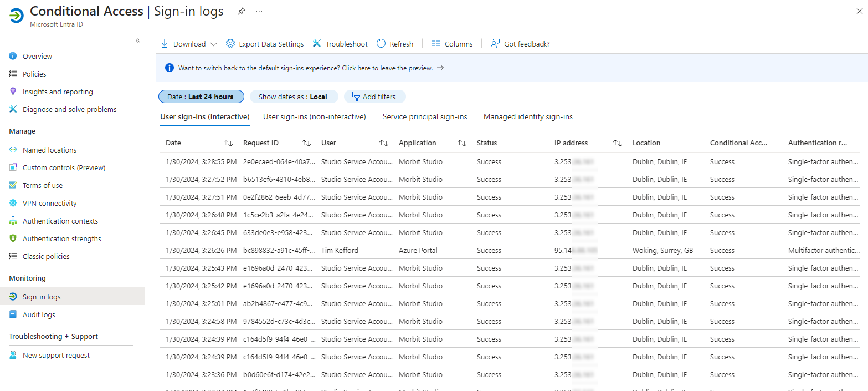Click the Multifactor authentication cell
Image resolution: width=868 pixels, height=391 pixels.
824,251
